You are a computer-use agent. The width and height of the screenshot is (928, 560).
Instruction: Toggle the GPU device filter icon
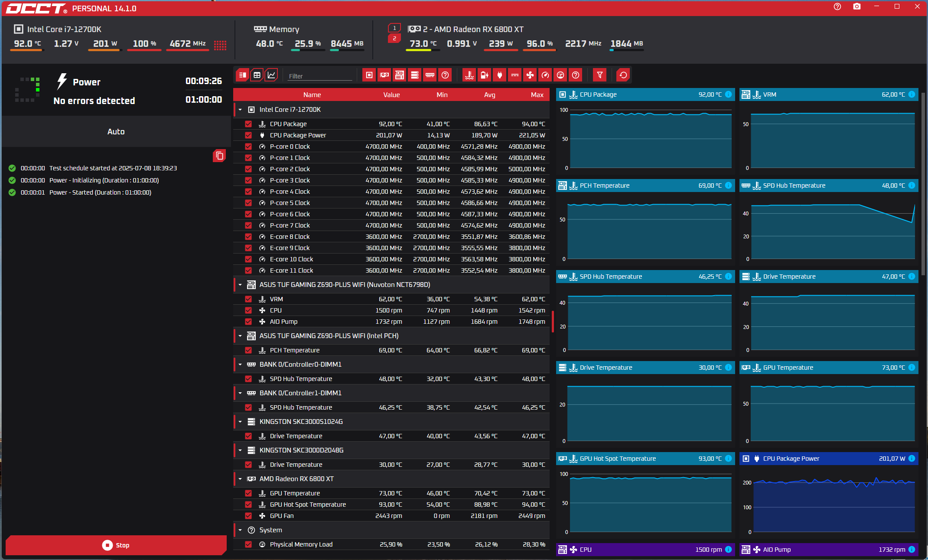384,75
